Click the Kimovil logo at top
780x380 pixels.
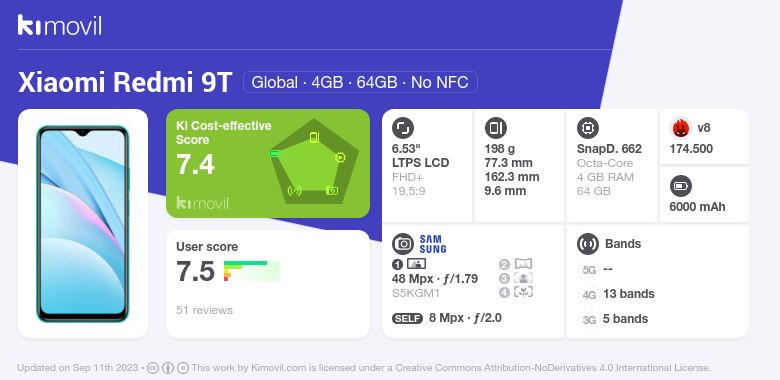59,25
